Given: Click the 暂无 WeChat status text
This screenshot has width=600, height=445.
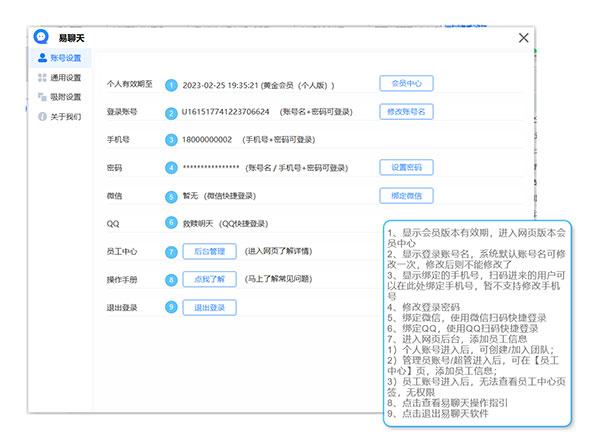Looking at the screenshot, I should (190, 196).
